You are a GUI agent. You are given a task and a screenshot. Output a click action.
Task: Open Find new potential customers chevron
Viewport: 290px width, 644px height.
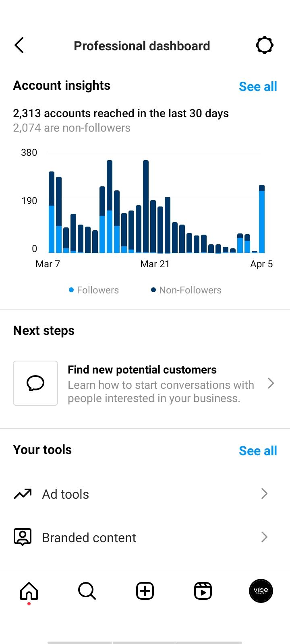point(271,383)
